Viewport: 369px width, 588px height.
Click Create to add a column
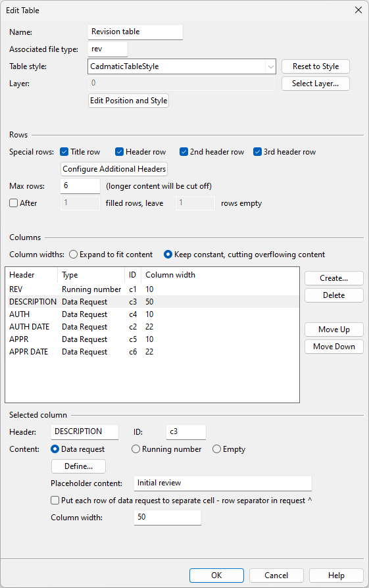tap(333, 278)
